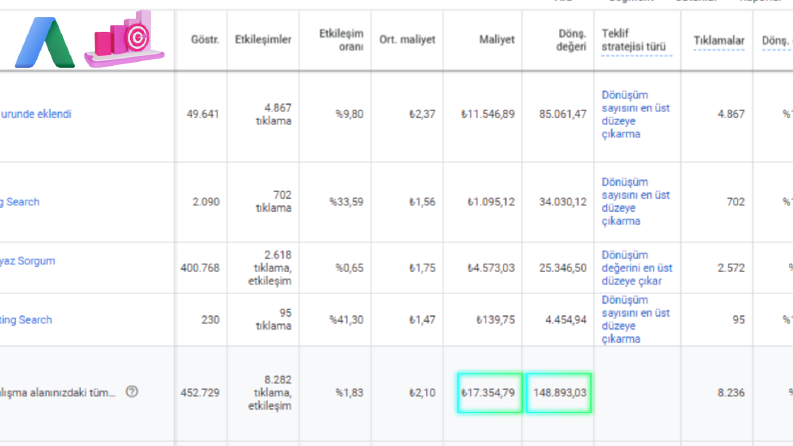Click the Tıklamalar column header
Screen dimensions: 793x446
tap(719, 40)
